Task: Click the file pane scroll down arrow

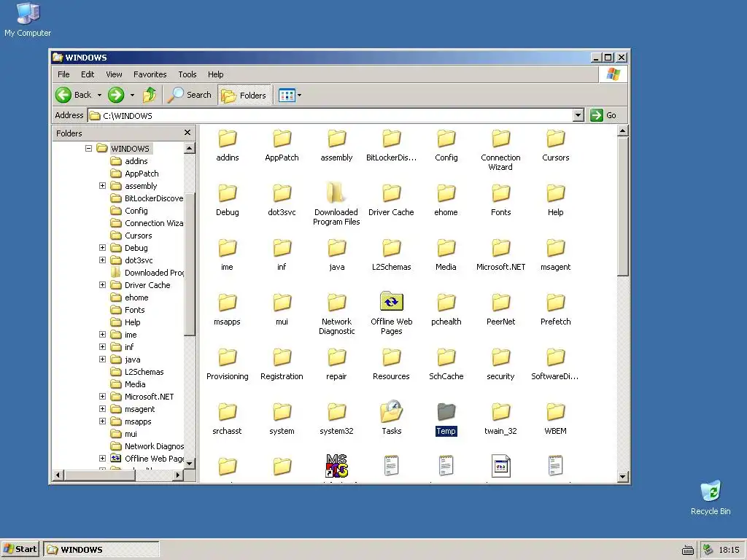Action: tap(623, 476)
